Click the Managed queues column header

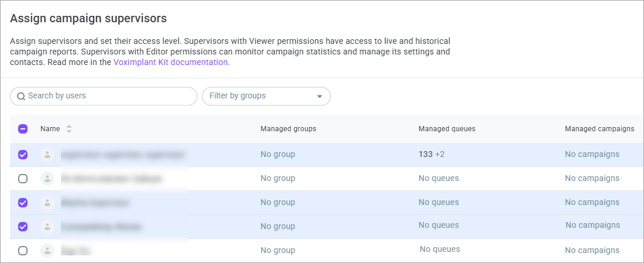click(x=447, y=129)
